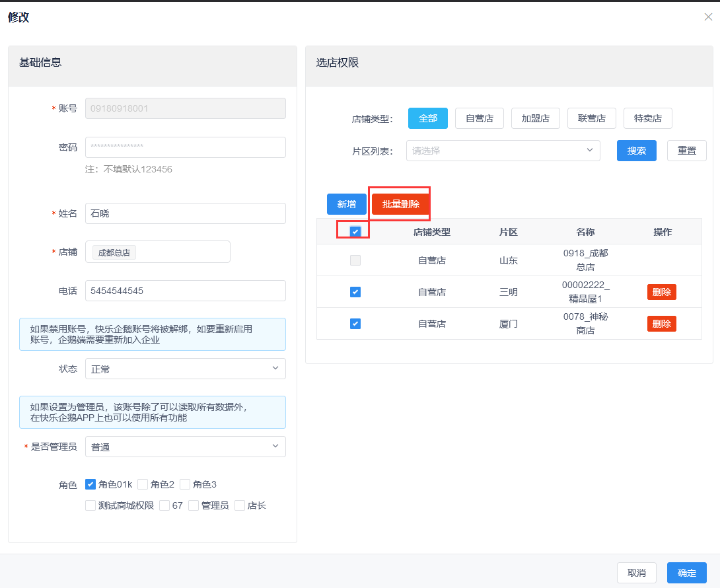Open the 状态 dropdown
Screen dimensions: 720x588
coord(185,369)
